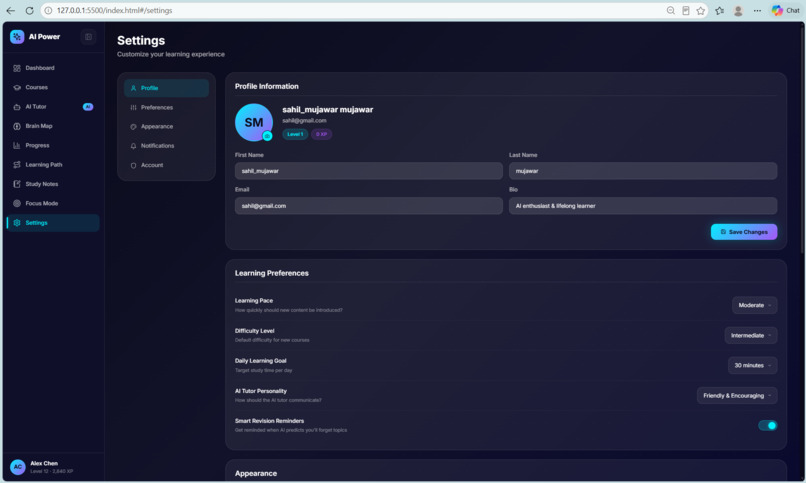Open the browser favorites list icon

click(x=720, y=10)
